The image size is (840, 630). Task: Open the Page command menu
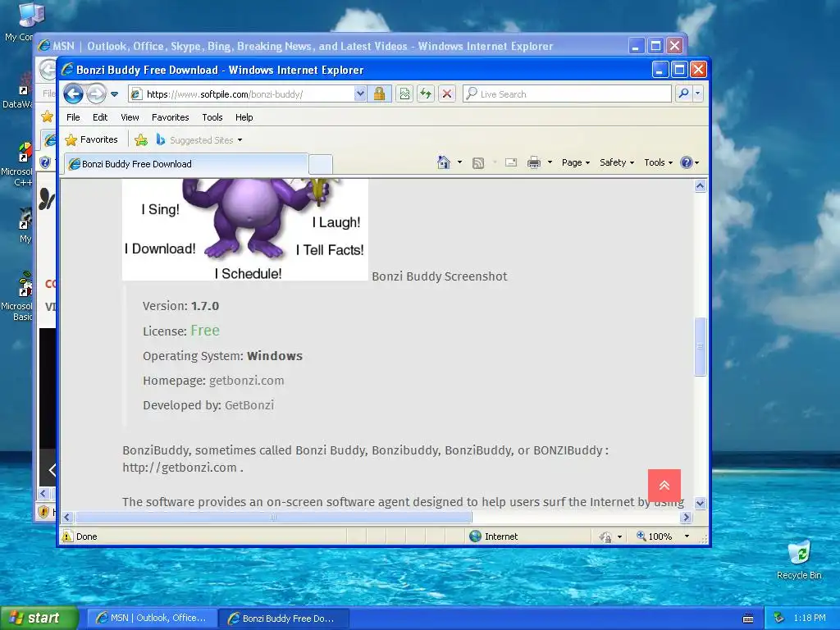point(575,162)
